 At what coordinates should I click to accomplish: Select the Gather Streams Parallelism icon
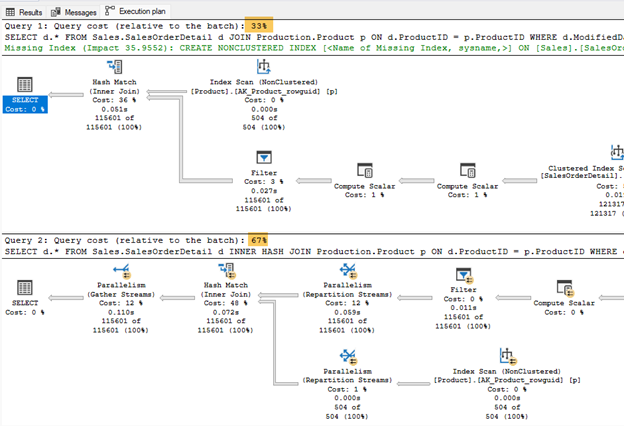pos(121,271)
